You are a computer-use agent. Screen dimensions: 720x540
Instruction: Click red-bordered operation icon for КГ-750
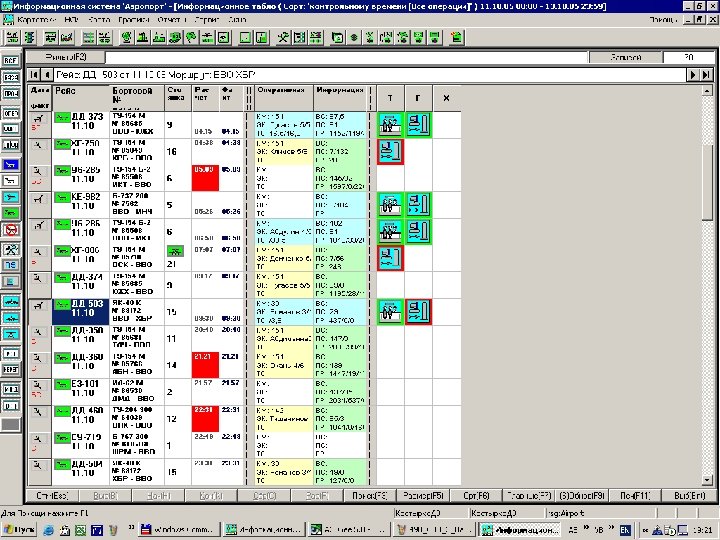click(390, 151)
